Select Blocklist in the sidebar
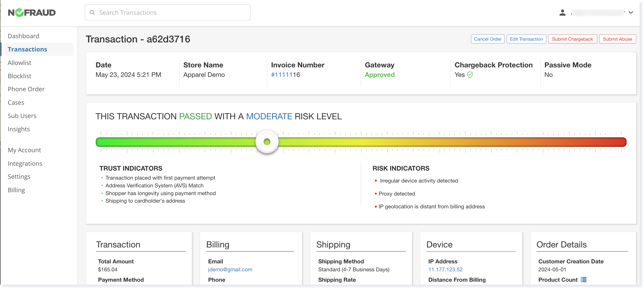 click(x=19, y=76)
